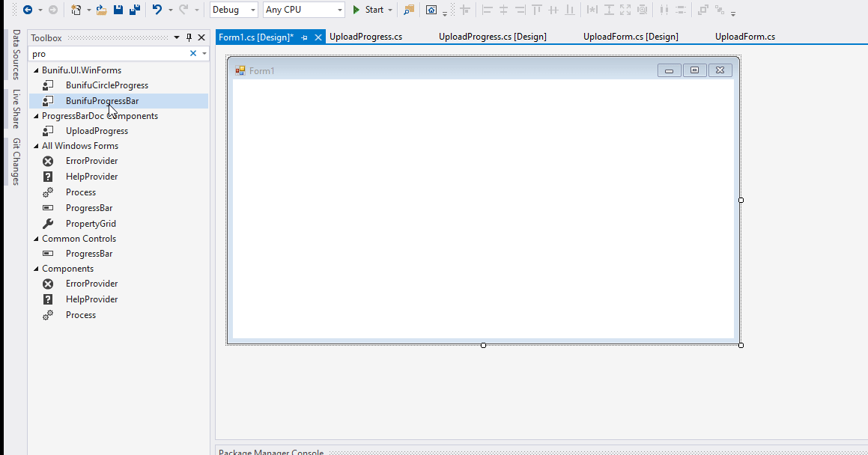Select ErrorProvider under Components group
868x455 pixels.
(x=118, y=284)
